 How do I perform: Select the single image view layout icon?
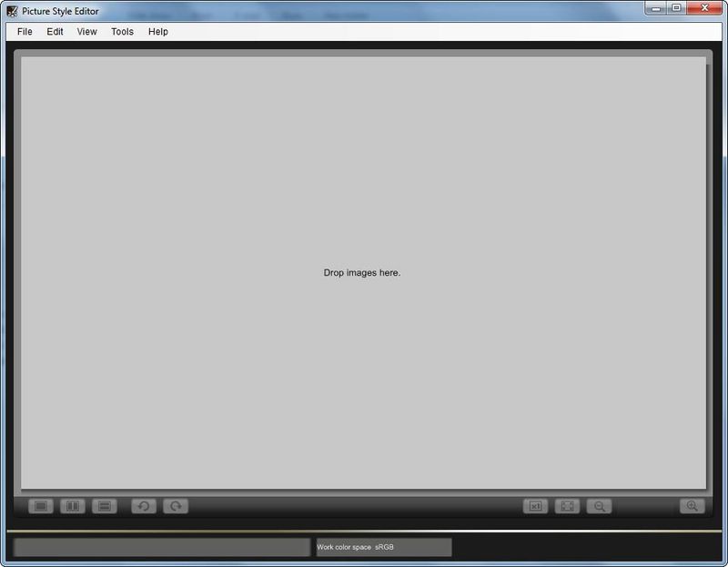click(40, 506)
